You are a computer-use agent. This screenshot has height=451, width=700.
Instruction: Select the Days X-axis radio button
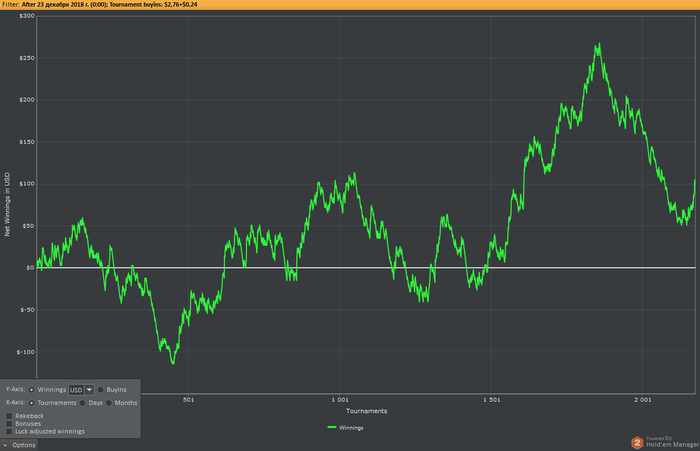coord(83,403)
